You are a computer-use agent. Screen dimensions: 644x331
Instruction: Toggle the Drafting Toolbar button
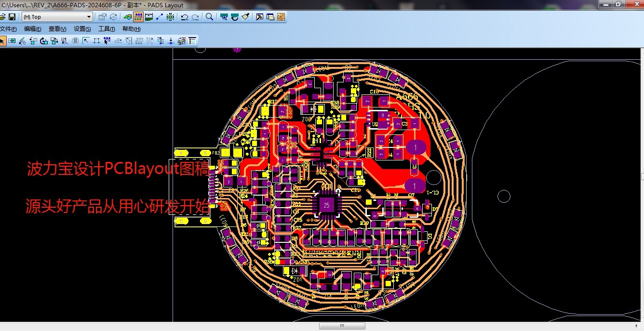[x=127, y=17]
